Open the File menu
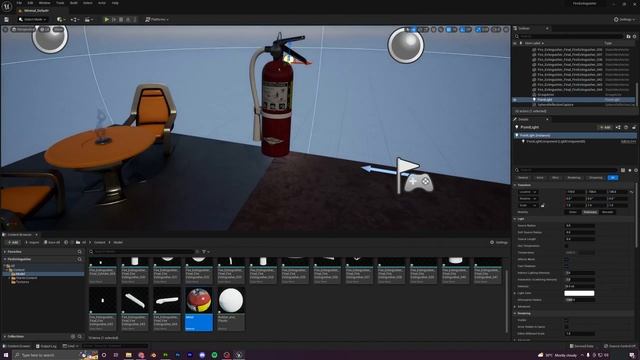This screenshot has width=640, height=360. pyautogui.click(x=19, y=3)
